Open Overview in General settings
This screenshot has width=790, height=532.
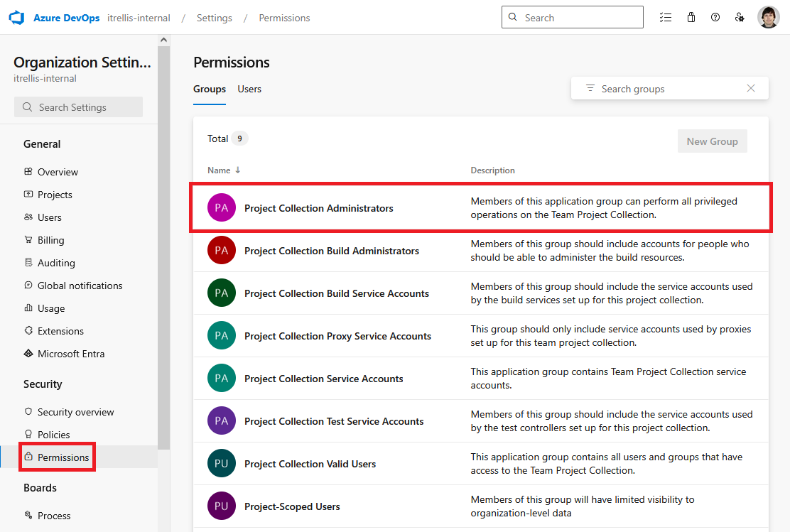58,173
